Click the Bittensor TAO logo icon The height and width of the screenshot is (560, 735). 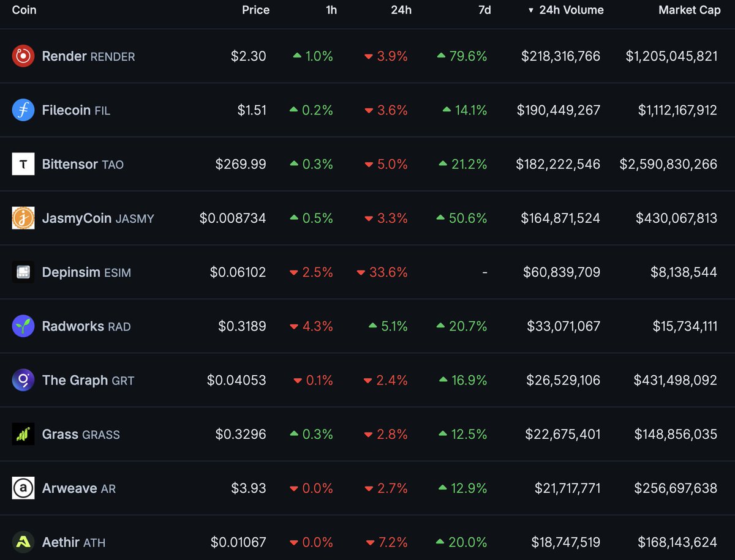[x=23, y=164]
